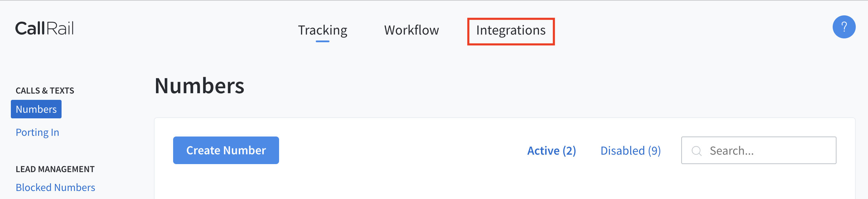Go to the Integrations tab
The height and width of the screenshot is (199, 868).
[x=511, y=30]
